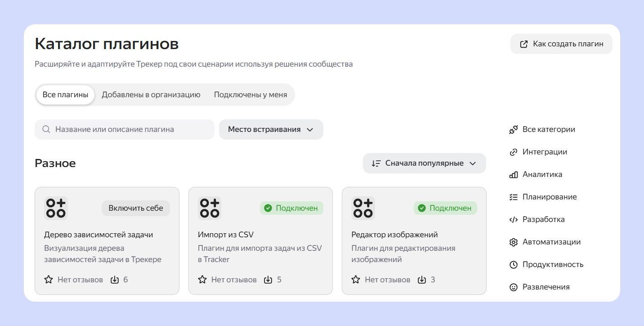Click Нет отзывов on Редактор изображений card
Viewport: 644px width, 326px height.
point(387,280)
